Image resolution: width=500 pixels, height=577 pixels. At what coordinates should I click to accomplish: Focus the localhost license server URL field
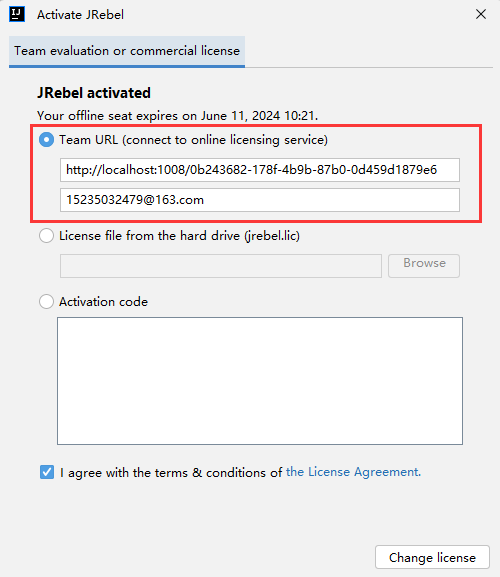coord(260,170)
